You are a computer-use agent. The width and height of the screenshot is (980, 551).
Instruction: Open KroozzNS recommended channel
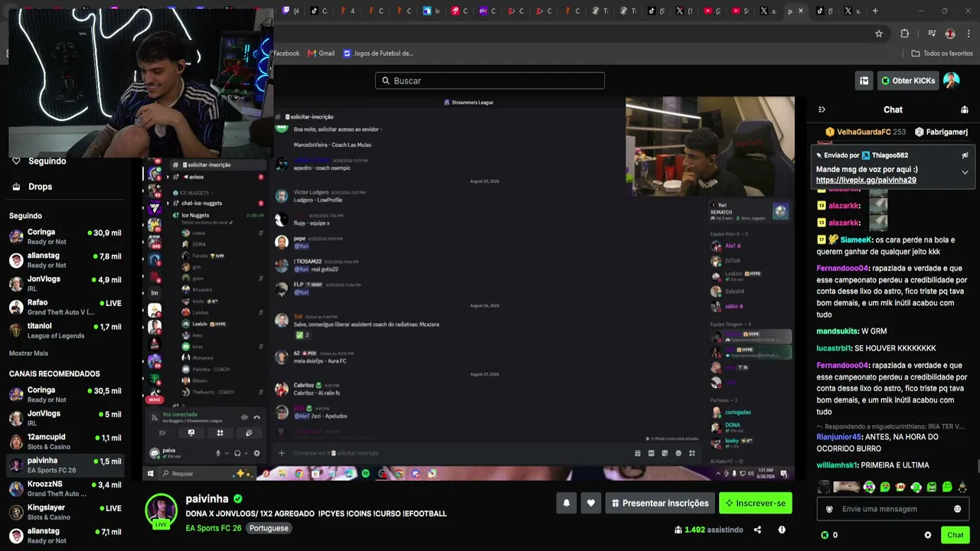pyautogui.click(x=65, y=488)
